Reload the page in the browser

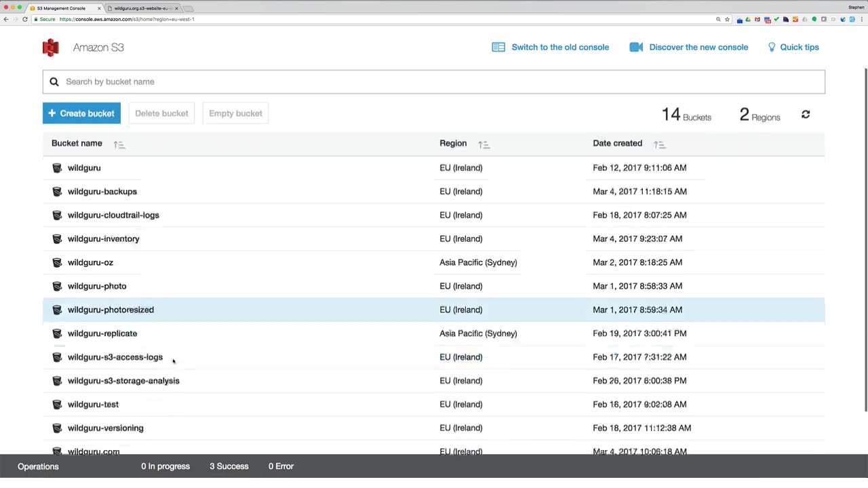(25, 19)
